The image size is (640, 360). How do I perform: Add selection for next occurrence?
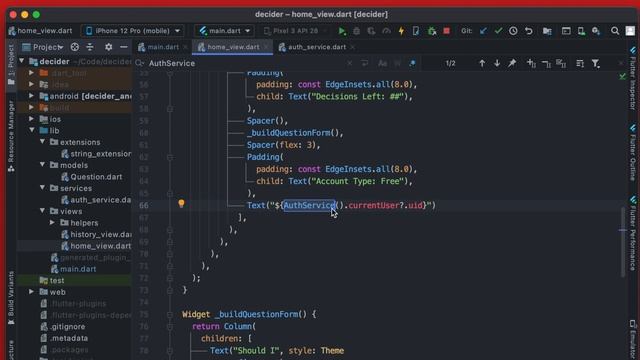tap(531, 64)
